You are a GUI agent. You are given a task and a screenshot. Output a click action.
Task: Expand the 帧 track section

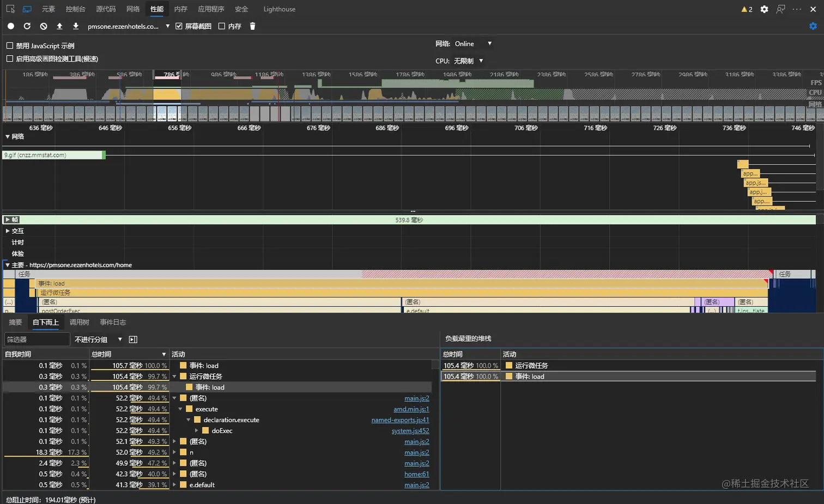tap(8, 220)
